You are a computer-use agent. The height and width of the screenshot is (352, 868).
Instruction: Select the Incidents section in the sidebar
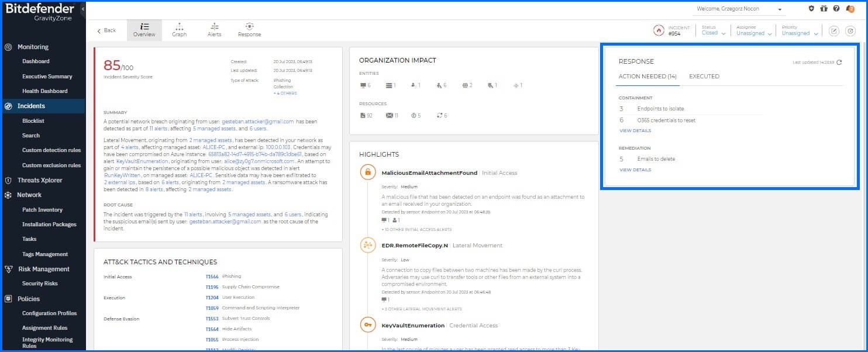tap(43, 106)
